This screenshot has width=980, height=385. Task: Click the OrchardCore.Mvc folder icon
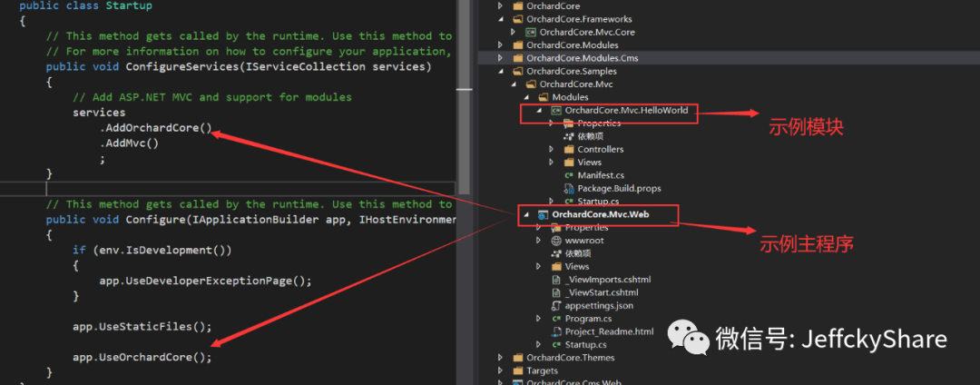click(531, 84)
